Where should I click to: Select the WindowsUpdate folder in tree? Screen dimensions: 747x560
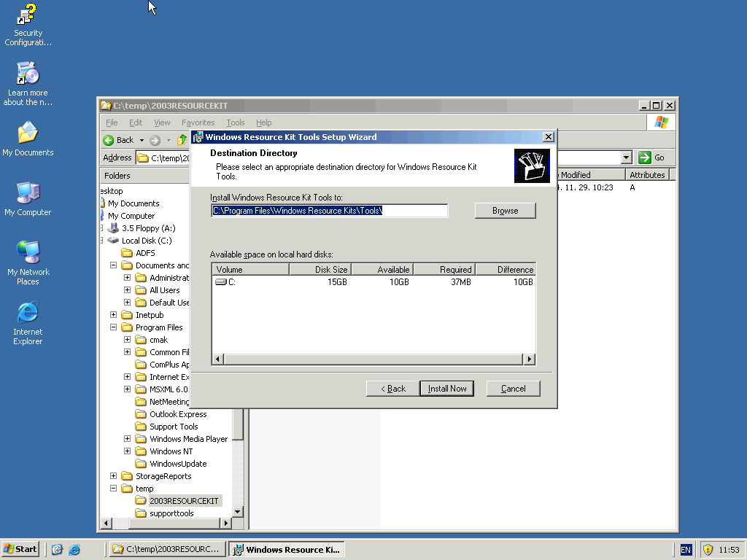178,464
